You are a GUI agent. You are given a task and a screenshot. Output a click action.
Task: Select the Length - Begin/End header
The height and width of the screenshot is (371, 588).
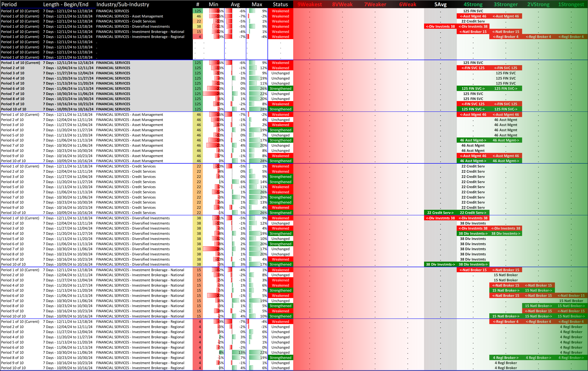click(x=66, y=4)
